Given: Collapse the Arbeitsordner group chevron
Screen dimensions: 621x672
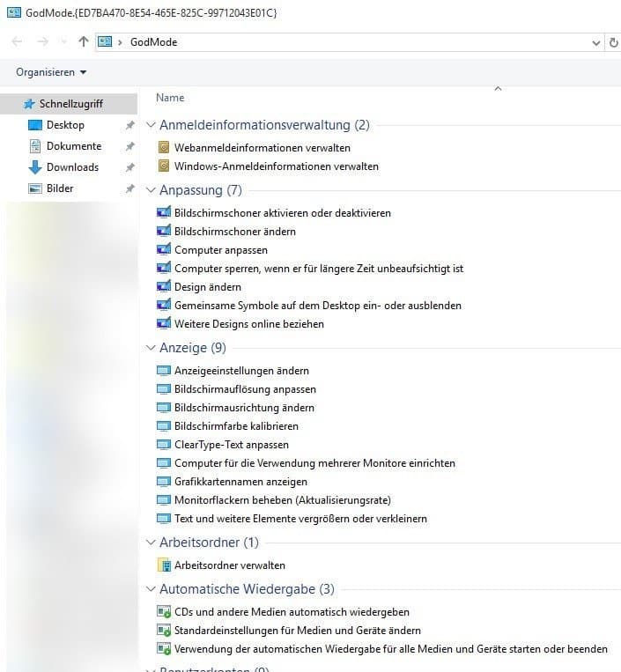Looking at the screenshot, I should pyautogui.click(x=151, y=543).
